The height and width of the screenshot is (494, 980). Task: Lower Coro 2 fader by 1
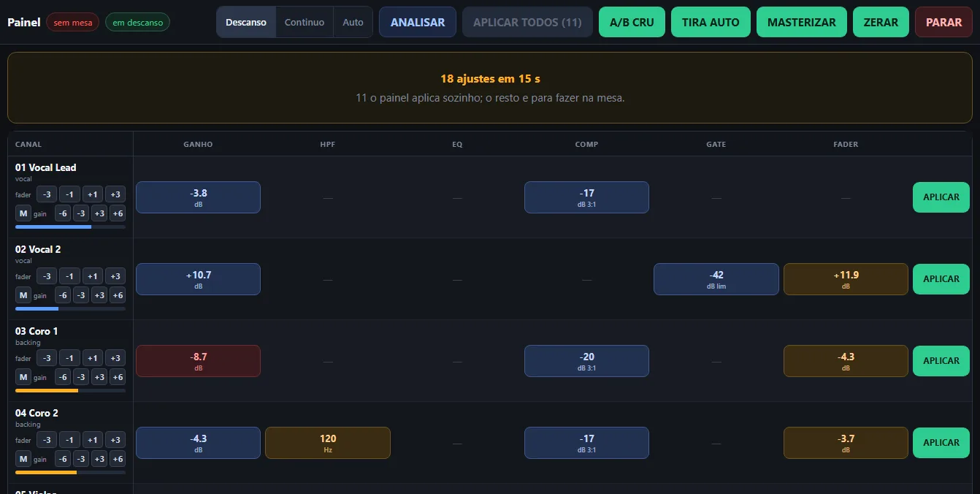(x=69, y=440)
